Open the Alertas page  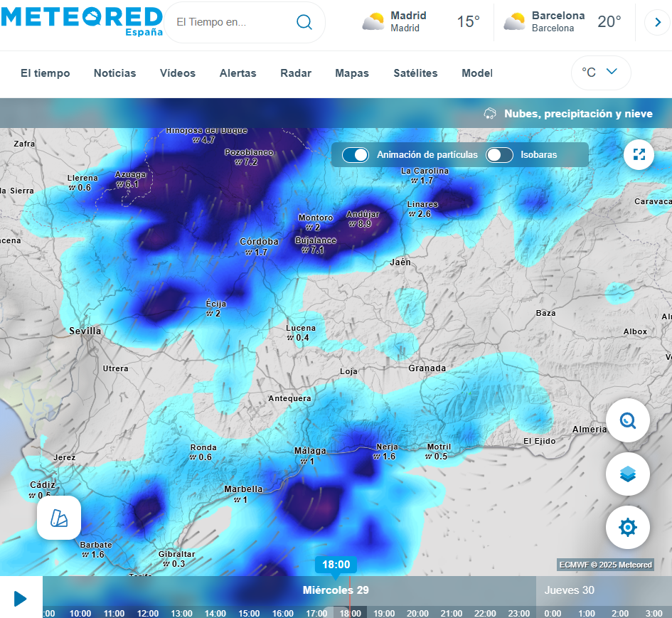click(x=238, y=73)
